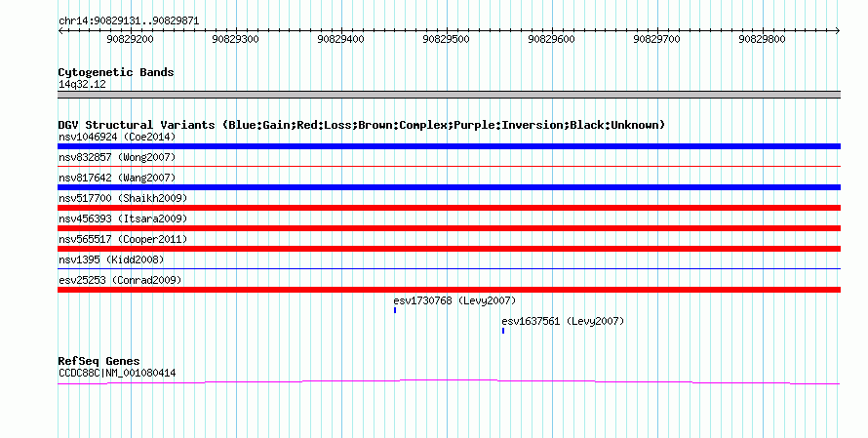Click the Cytogenetic Bands track title
The width and height of the screenshot is (868, 438).
tap(116, 72)
